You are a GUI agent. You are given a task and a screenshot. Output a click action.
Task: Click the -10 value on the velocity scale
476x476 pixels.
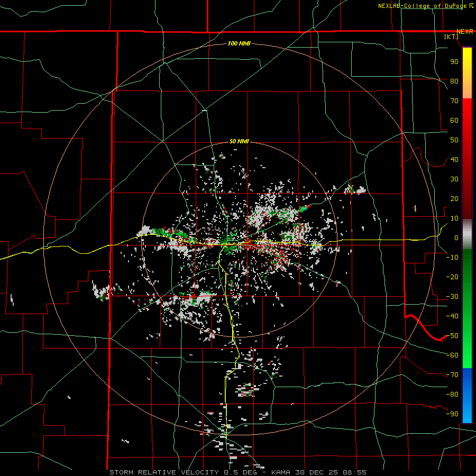pos(452,258)
